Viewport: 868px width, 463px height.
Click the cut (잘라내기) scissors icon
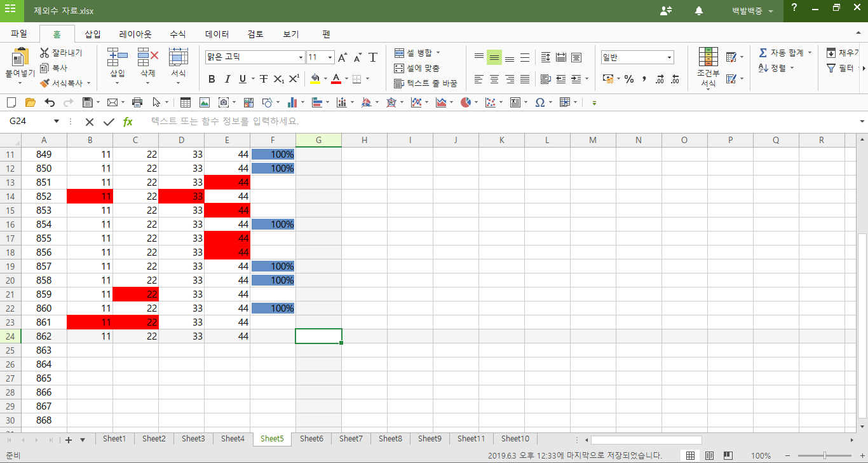click(x=44, y=53)
